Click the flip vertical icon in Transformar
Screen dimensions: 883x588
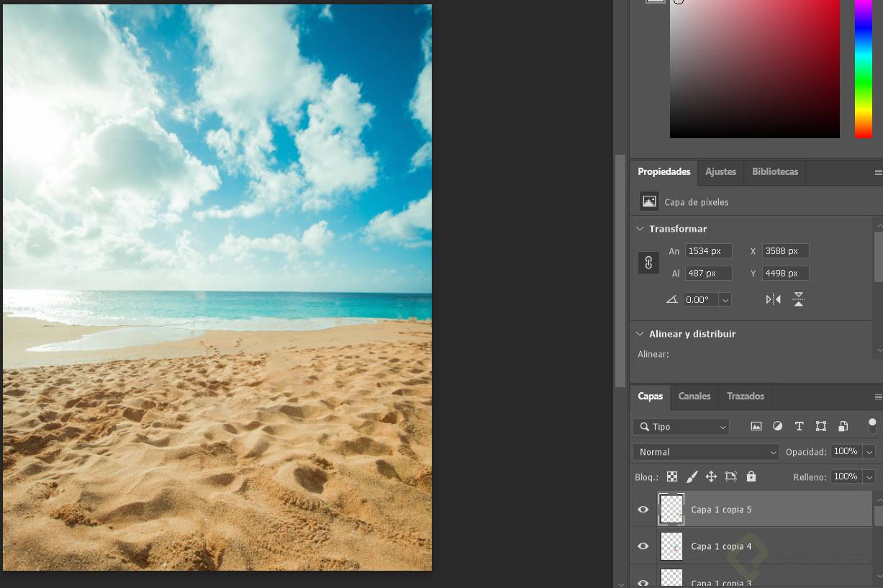click(x=798, y=299)
